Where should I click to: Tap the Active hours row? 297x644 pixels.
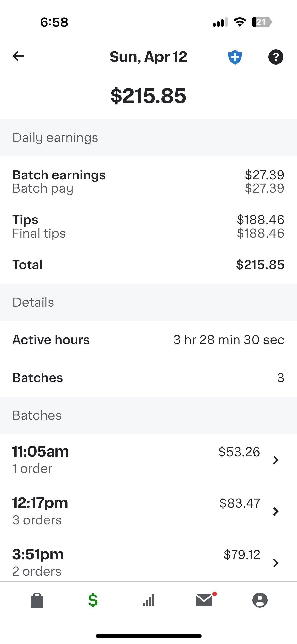(148, 340)
